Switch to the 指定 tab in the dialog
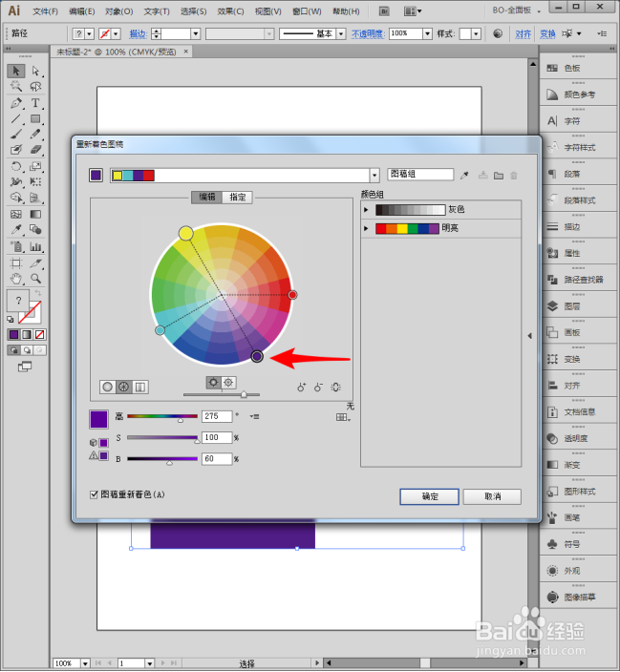The height and width of the screenshot is (672, 620). 237,197
